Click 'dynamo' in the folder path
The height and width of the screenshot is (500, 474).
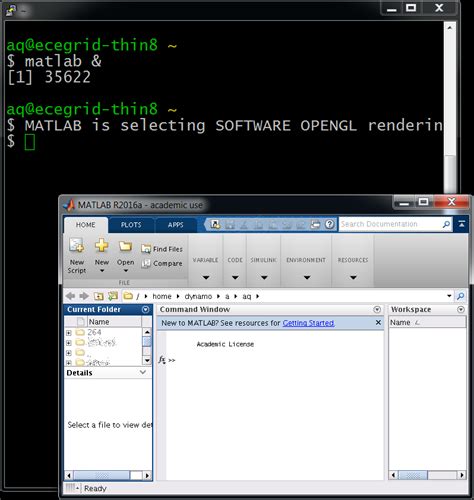point(198,296)
